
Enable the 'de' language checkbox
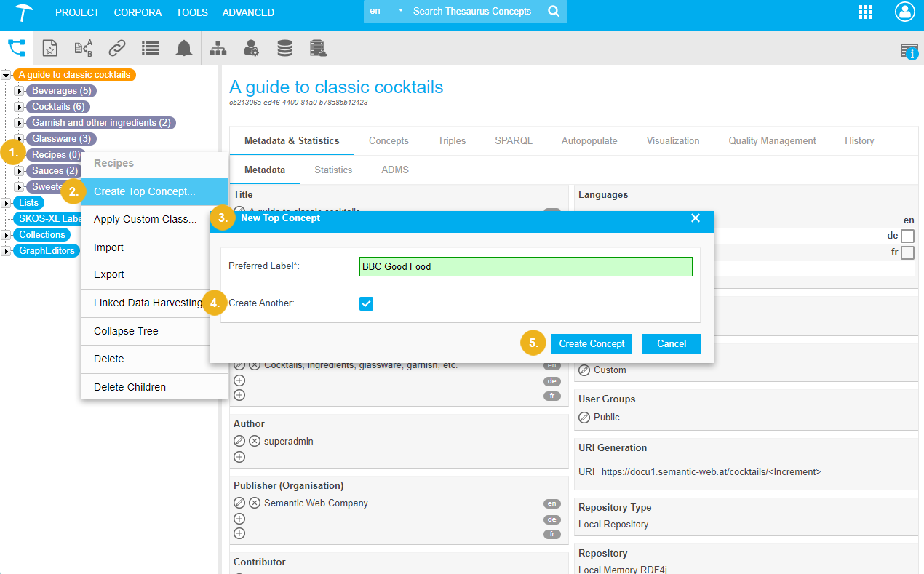907,236
